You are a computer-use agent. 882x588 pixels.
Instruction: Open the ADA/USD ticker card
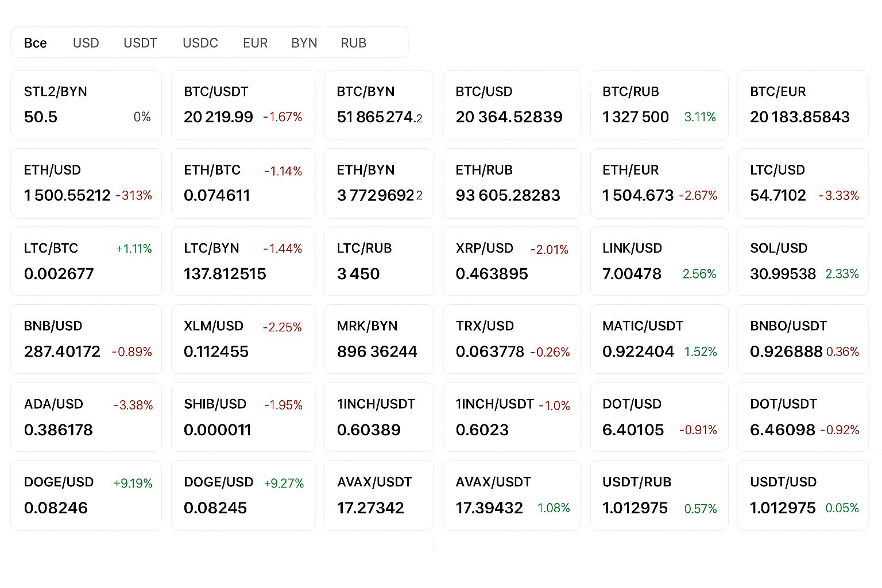tap(86, 417)
